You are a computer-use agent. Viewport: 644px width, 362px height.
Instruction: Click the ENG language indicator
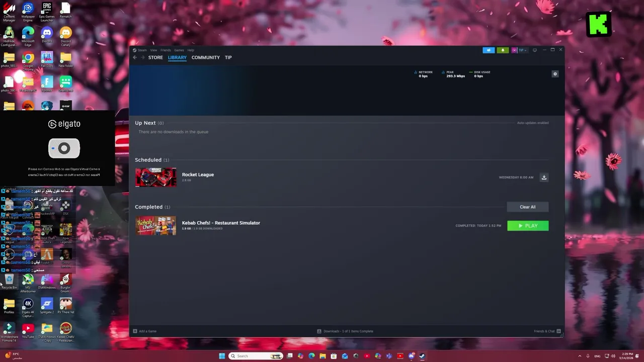click(x=598, y=356)
